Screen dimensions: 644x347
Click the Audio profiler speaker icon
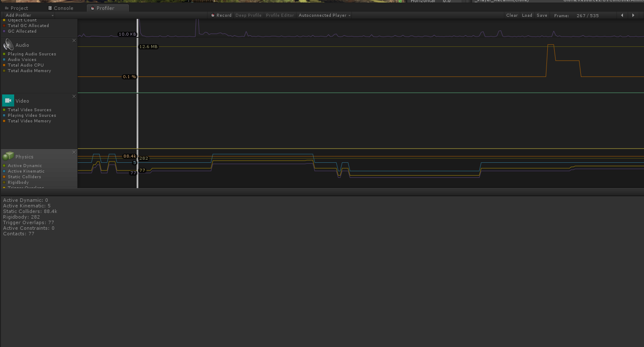(8, 45)
